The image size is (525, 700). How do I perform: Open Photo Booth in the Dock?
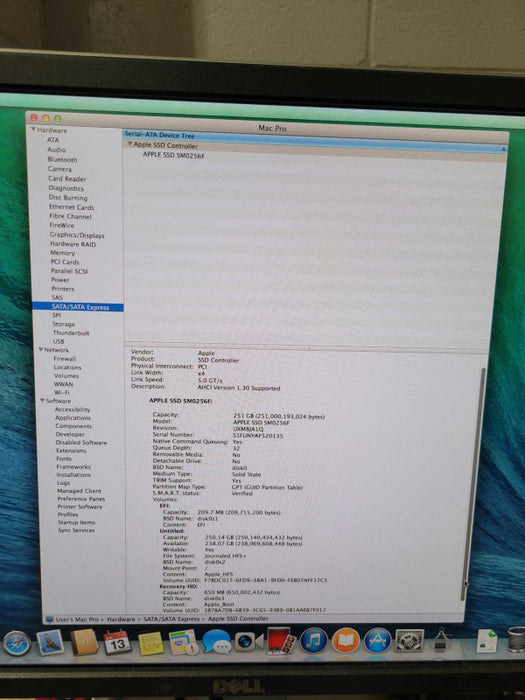[279, 641]
